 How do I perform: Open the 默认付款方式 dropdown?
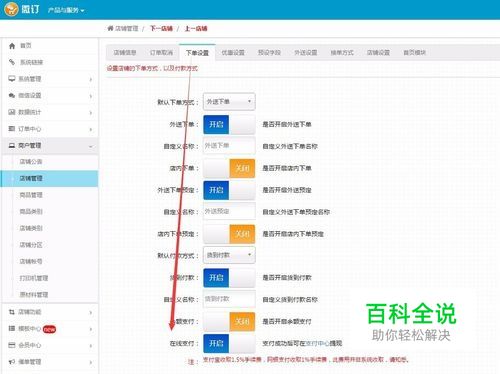(x=229, y=255)
